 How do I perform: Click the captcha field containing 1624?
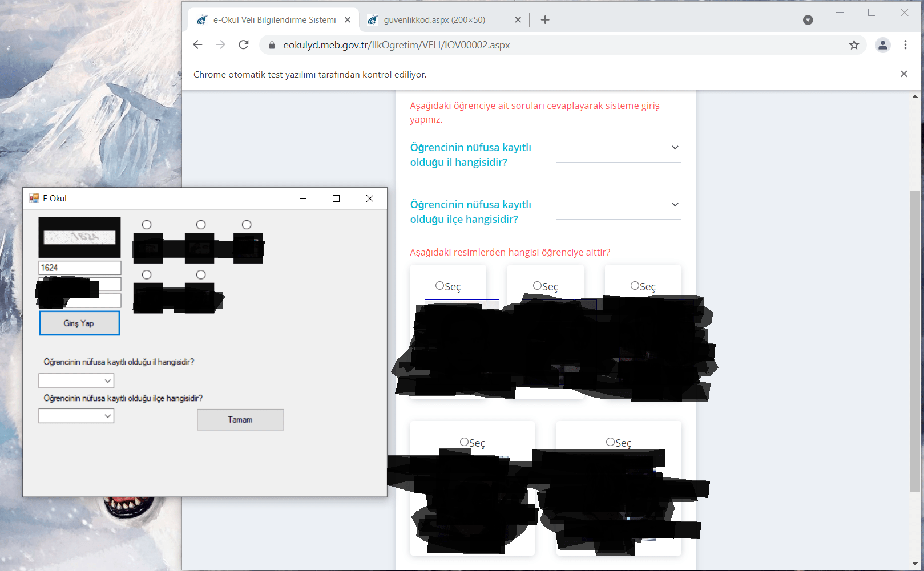point(80,268)
